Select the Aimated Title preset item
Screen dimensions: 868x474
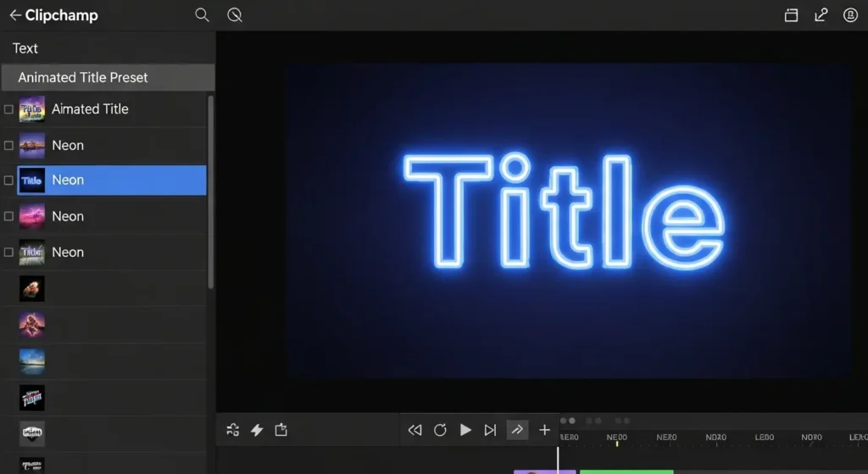(x=90, y=109)
